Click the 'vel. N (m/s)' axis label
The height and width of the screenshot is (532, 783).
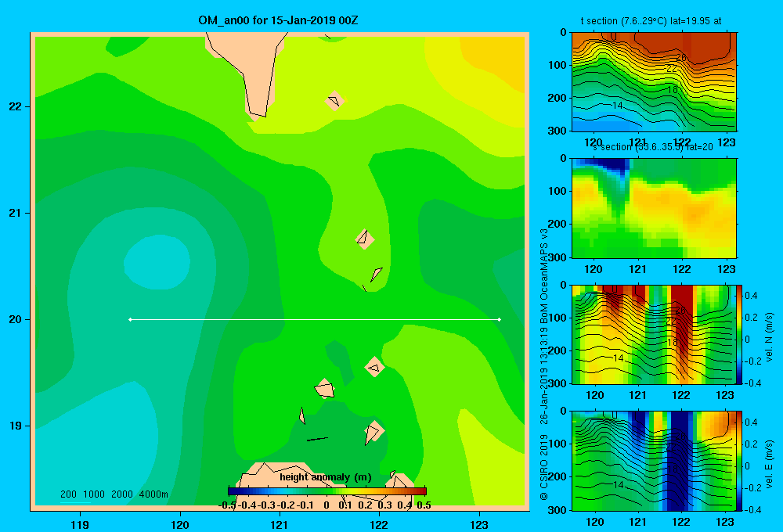coord(770,337)
